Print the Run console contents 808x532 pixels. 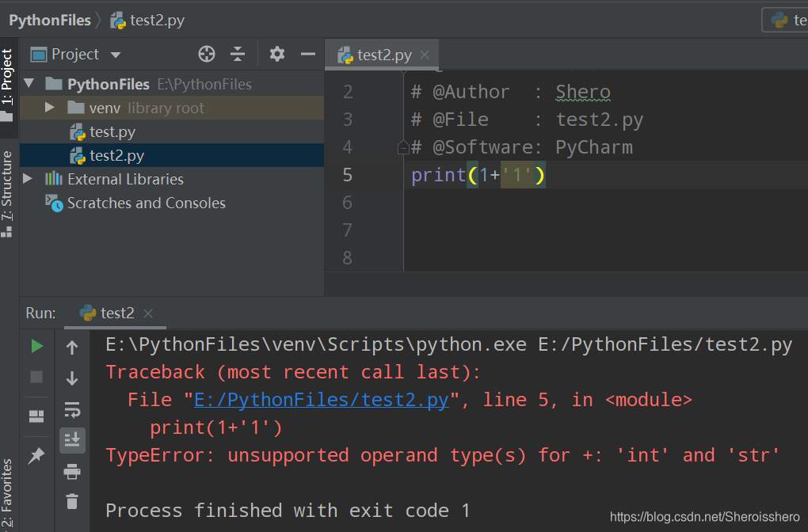72,470
